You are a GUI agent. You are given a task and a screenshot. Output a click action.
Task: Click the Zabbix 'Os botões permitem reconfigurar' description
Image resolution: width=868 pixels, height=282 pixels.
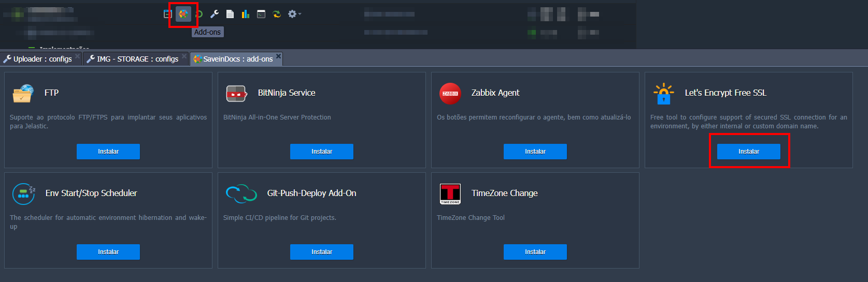[x=534, y=117]
